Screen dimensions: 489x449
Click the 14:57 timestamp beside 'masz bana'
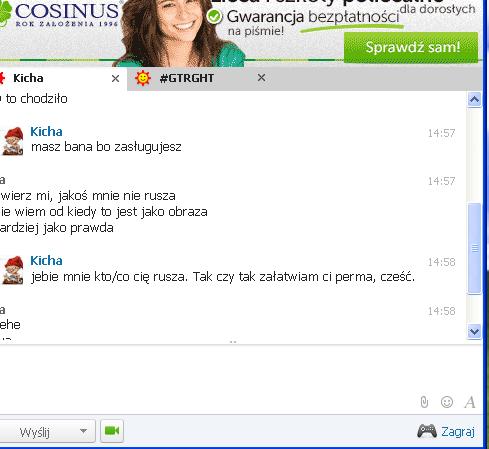(x=441, y=133)
